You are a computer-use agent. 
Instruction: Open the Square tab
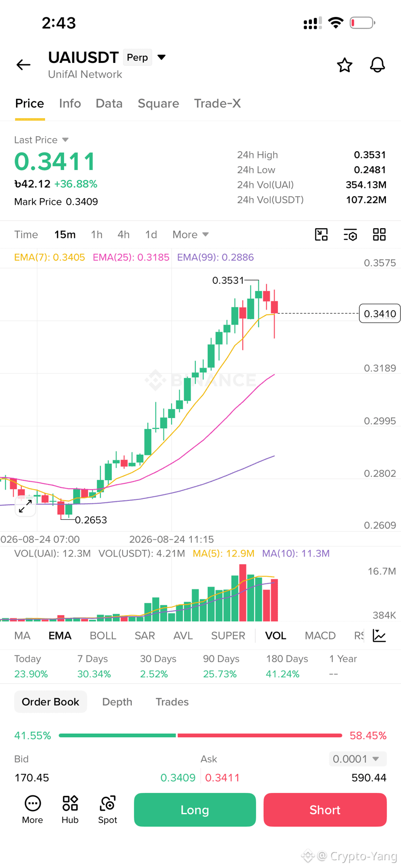coord(158,103)
